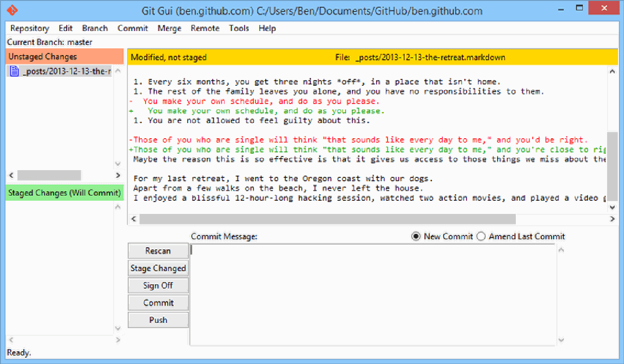The image size is (624, 364).
Task: Click the Rescan button
Action: [x=158, y=251]
